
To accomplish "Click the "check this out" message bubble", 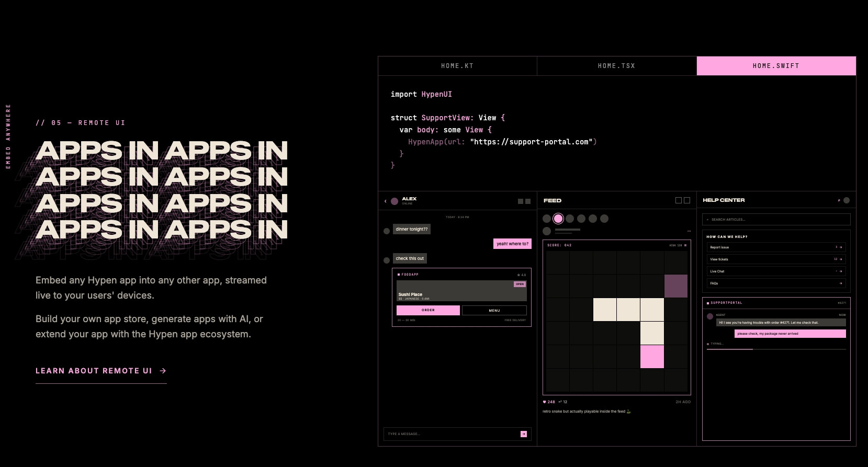I will click(410, 258).
